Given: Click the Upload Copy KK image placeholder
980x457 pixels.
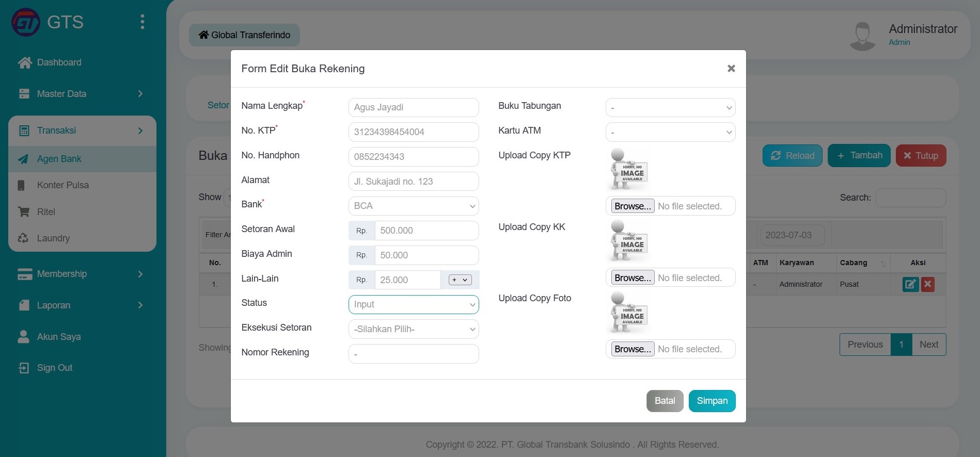Looking at the screenshot, I should (x=628, y=242).
